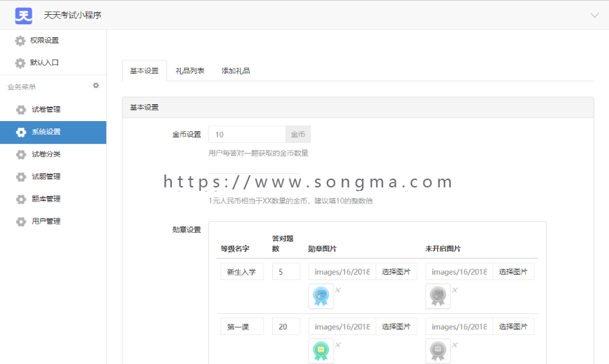Click the 金币设置 input with value 10
Screen dimensions: 609x364
coord(247,135)
